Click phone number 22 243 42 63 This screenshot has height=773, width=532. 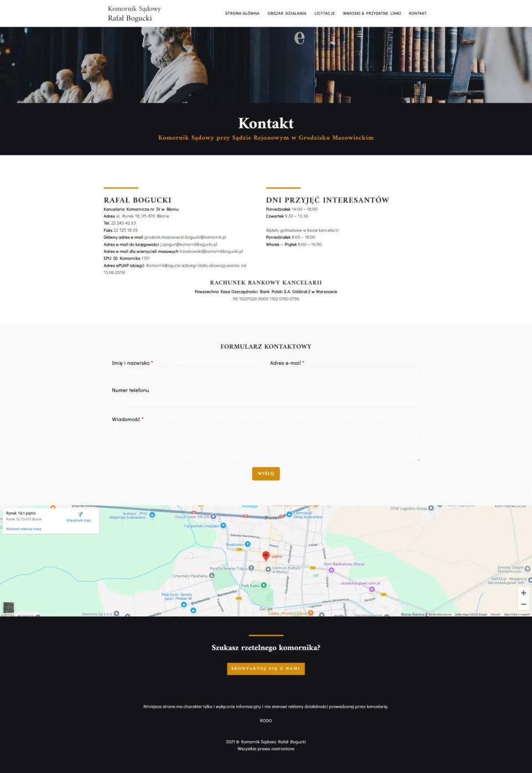124,223
